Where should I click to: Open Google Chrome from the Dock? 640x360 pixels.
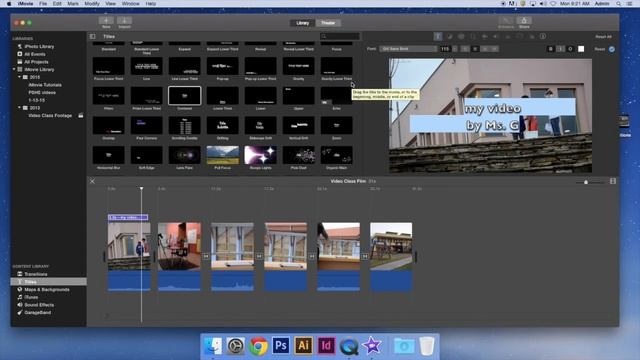click(x=258, y=346)
